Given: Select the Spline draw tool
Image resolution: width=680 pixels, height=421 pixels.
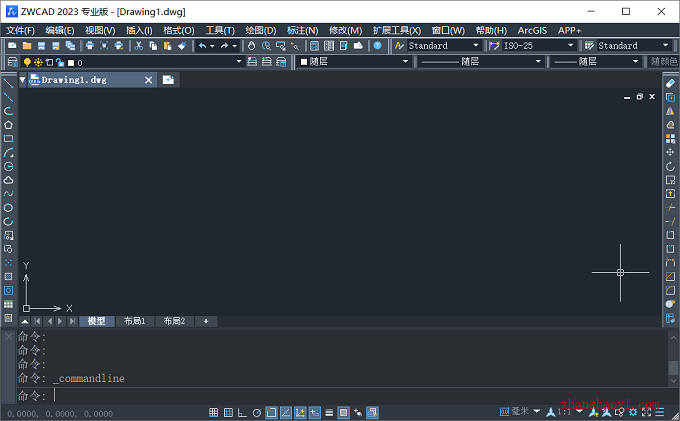Looking at the screenshot, I should coord(8,194).
